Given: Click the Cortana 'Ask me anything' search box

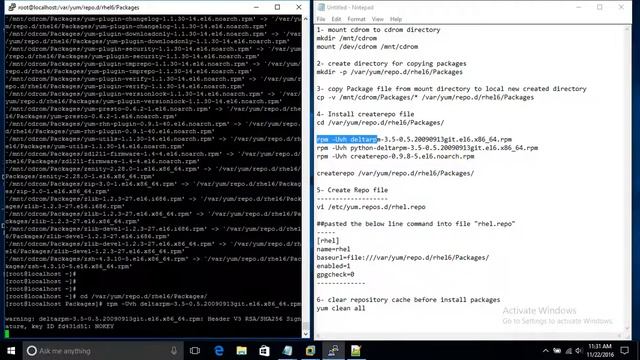Looking at the screenshot, I should [x=102, y=351].
